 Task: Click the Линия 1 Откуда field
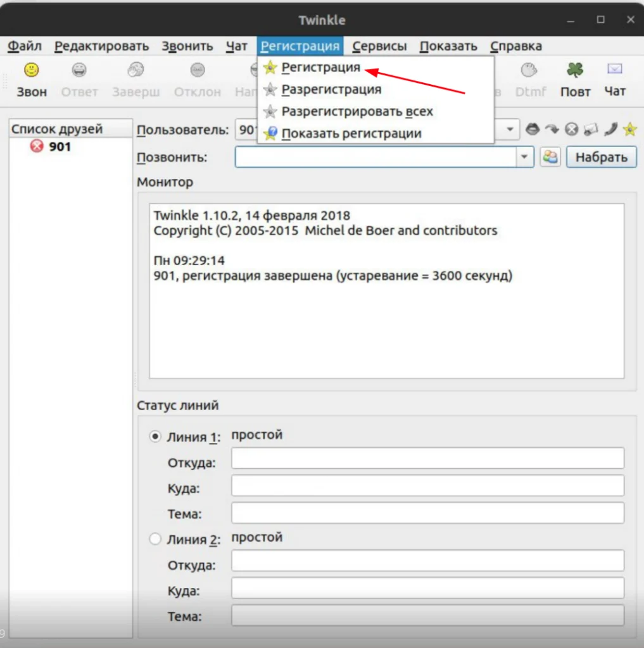coord(427,458)
